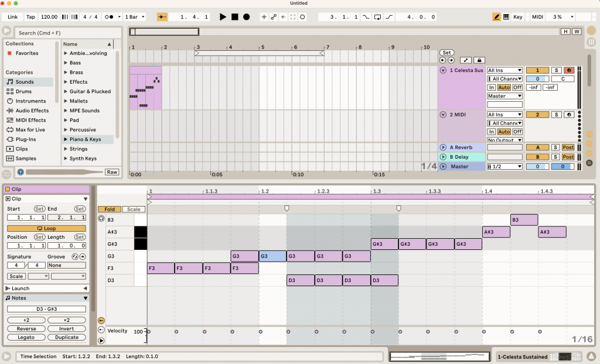Select Audio Effects category
This screenshot has height=364, width=600.
click(x=32, y=111)
